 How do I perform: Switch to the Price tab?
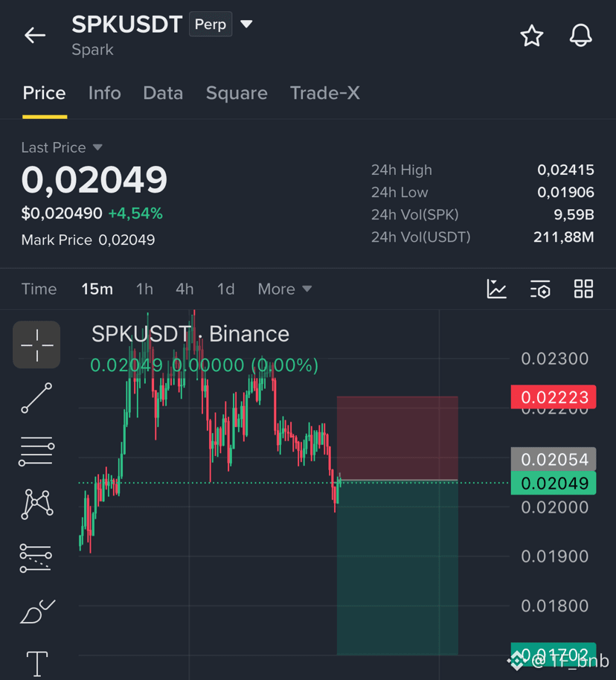click(x=44, y=93)
